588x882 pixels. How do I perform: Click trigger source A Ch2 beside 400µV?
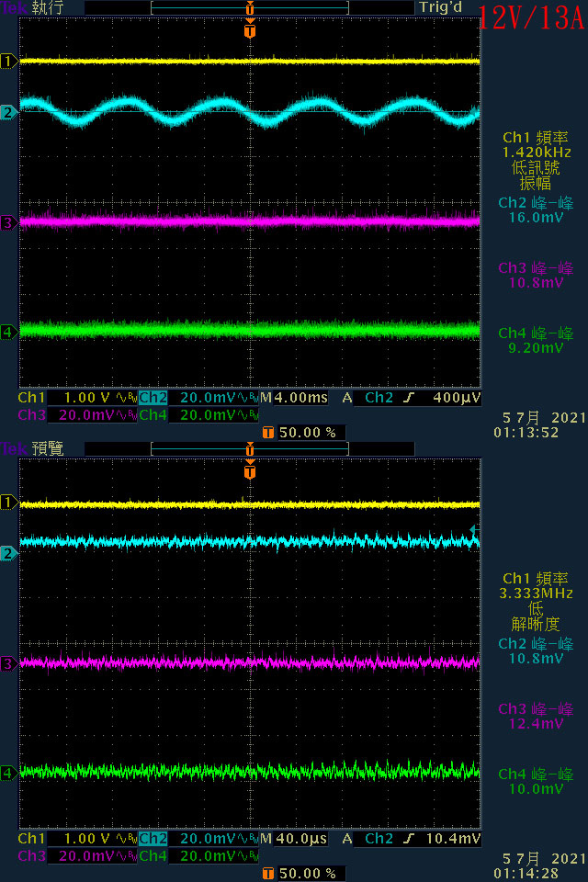[x=367, y=398]
